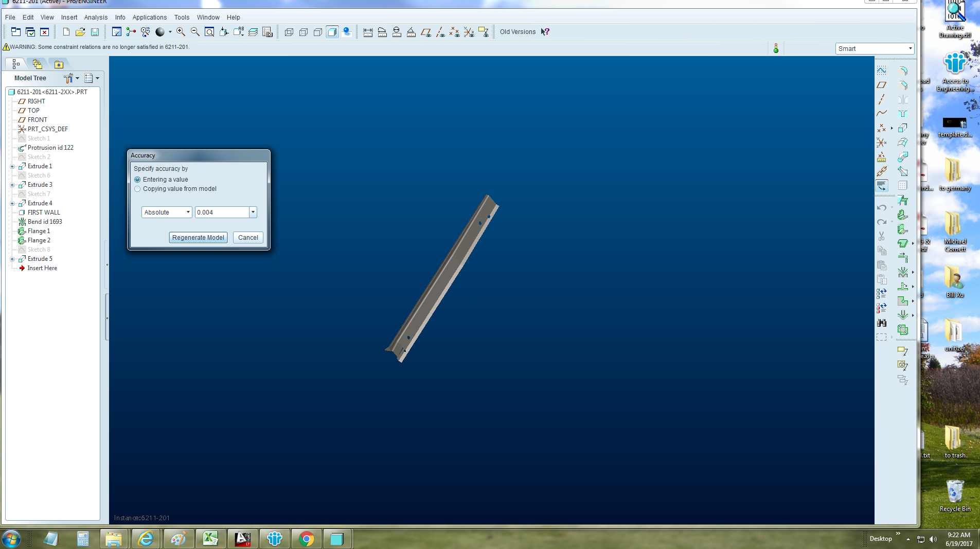The image size is (980, 549).
Task: Open the 0.004 accuracy value dropdown arrow
Action: (253, 212)
